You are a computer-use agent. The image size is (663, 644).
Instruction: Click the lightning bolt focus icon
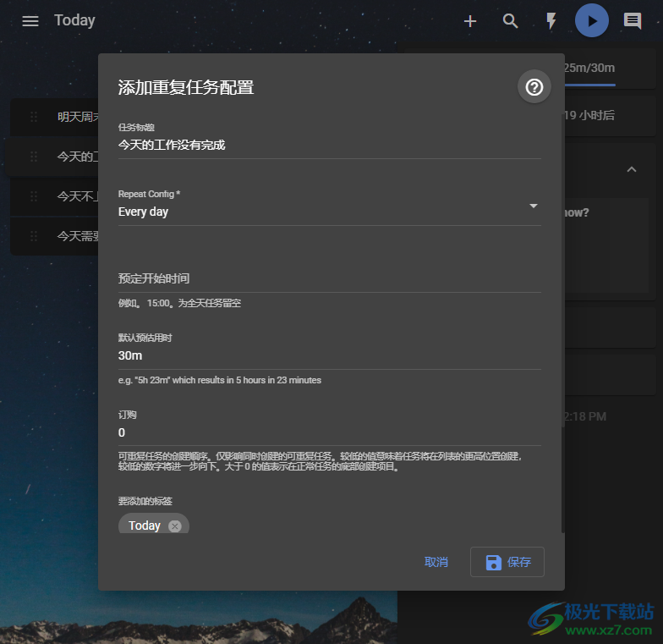[x=551, y=21]
